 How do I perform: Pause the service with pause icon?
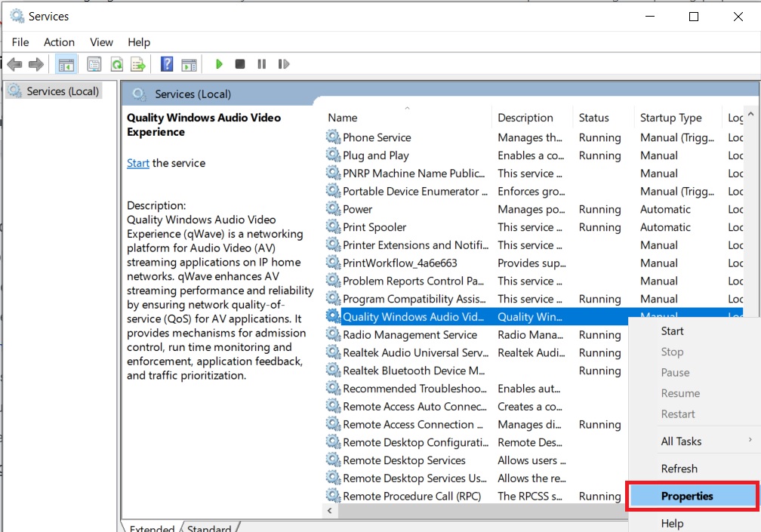click(261, 64)
